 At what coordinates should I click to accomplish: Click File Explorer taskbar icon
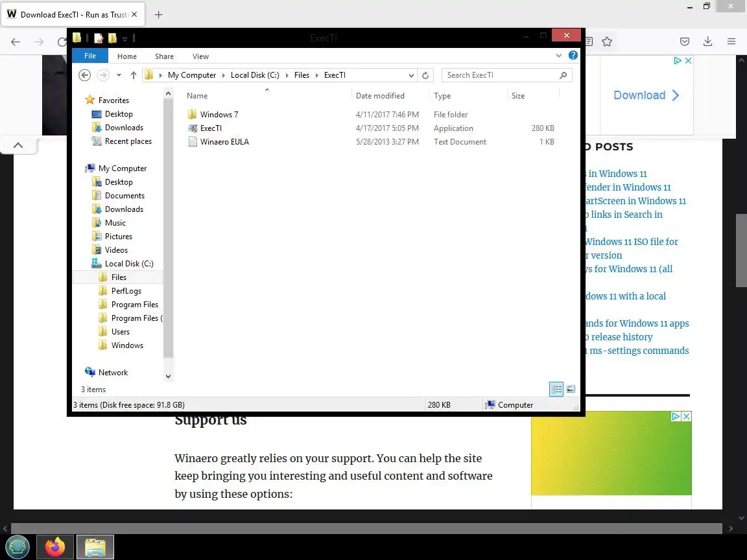tap(95, 546)
